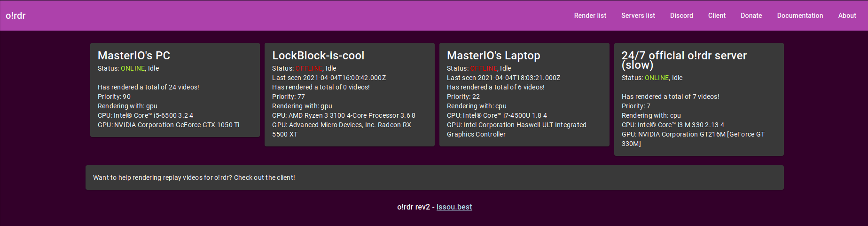Open the About page

tap(847, 16)
